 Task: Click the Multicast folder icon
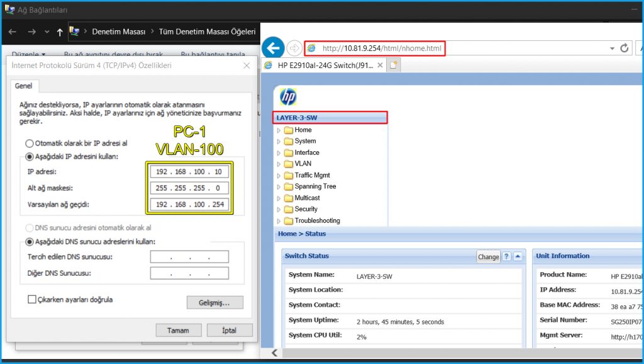click(289, 198)
